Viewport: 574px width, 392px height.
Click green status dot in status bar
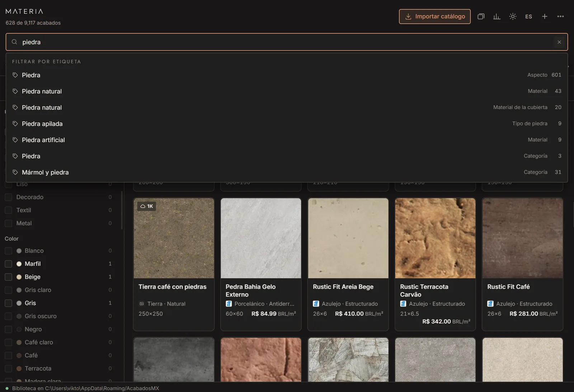(7, 388)
